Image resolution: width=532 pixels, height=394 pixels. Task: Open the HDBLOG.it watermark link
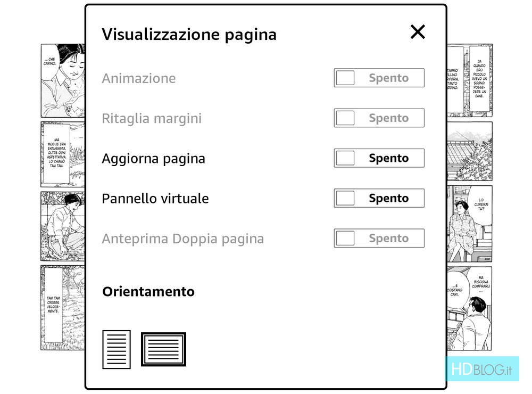(x=481, y=370)
